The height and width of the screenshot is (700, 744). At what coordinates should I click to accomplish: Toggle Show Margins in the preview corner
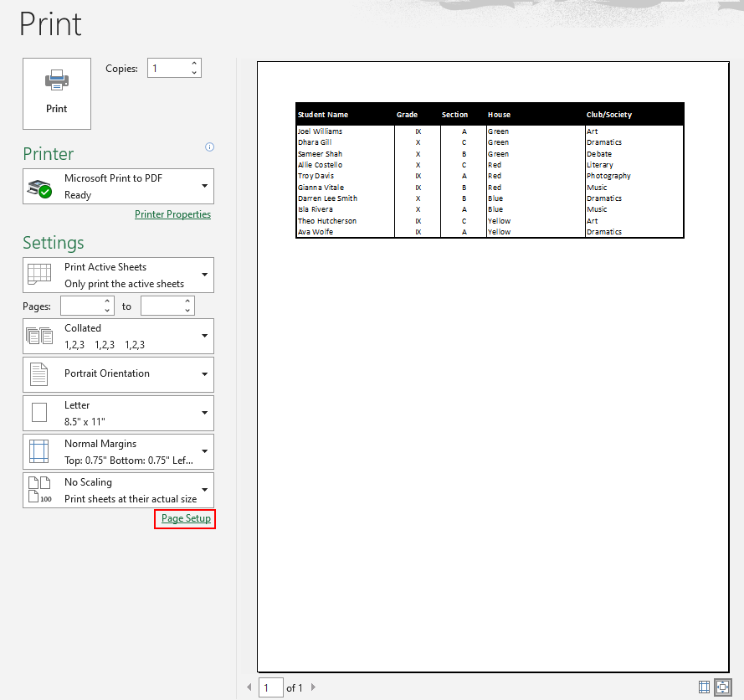[x=704, y=687]
